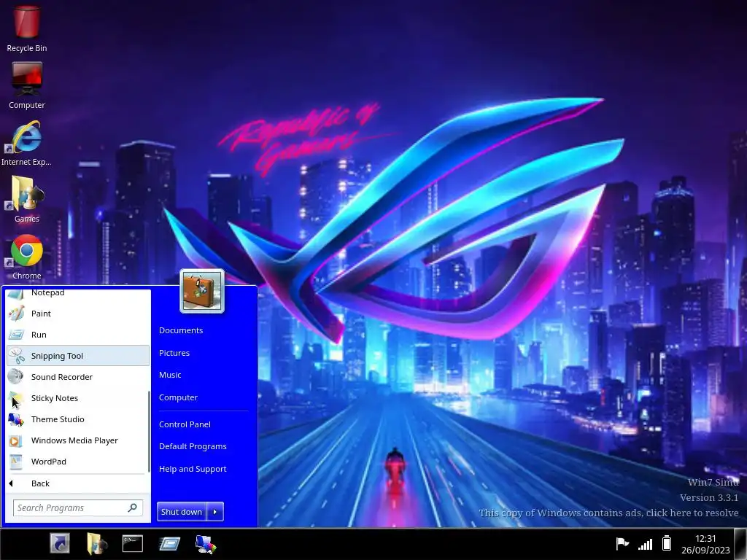The width and height of the screenshot is (747, 560).
Task: Open Help and Support
Action: pyautogui.click(x=193, y=469)
